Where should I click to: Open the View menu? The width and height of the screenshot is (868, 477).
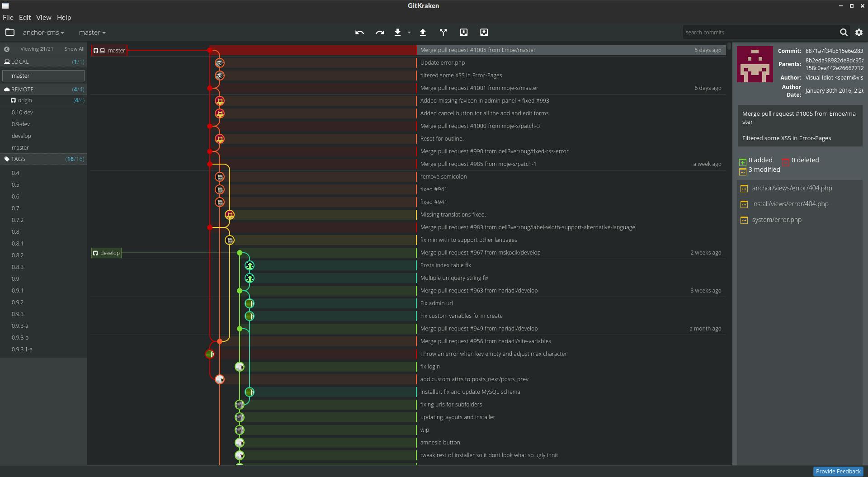tap(43, 17)
